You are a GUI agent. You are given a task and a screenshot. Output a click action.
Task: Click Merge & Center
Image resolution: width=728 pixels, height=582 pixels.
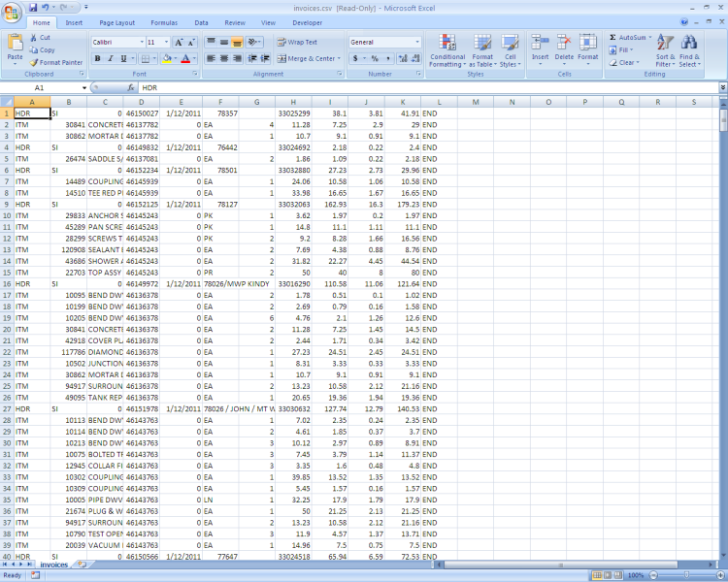point(309,58)
